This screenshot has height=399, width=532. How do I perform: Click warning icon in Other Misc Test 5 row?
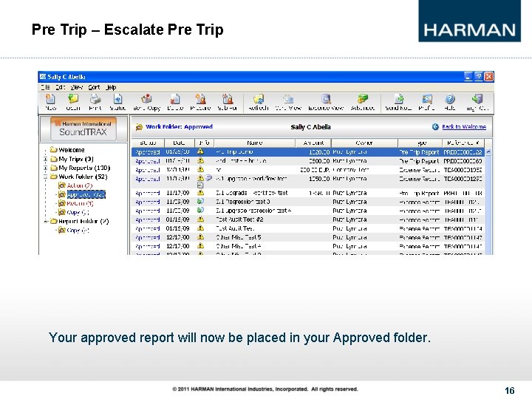(x=201, y=237)
